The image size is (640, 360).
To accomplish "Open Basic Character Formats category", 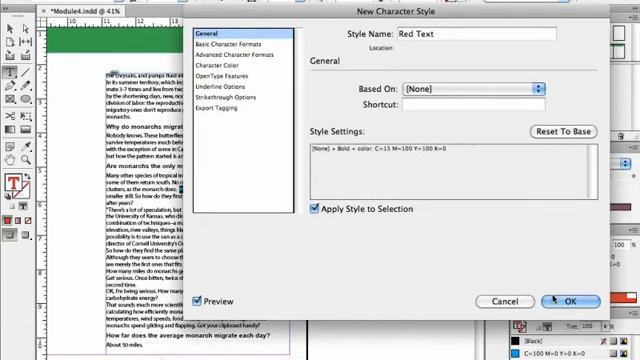I will 228,44.
